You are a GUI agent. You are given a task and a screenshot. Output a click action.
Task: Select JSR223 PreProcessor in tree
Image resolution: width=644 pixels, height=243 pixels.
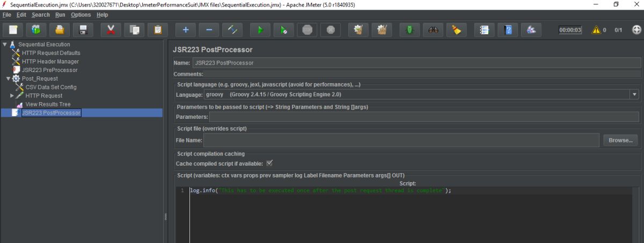coord(49,70)
